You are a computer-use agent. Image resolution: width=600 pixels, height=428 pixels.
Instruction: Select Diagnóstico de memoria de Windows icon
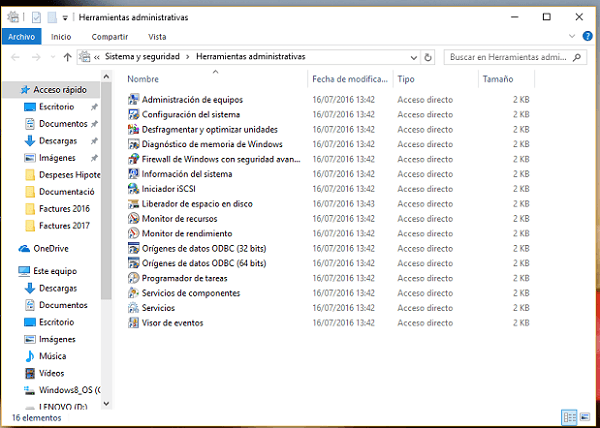click(x=133, y=144)
